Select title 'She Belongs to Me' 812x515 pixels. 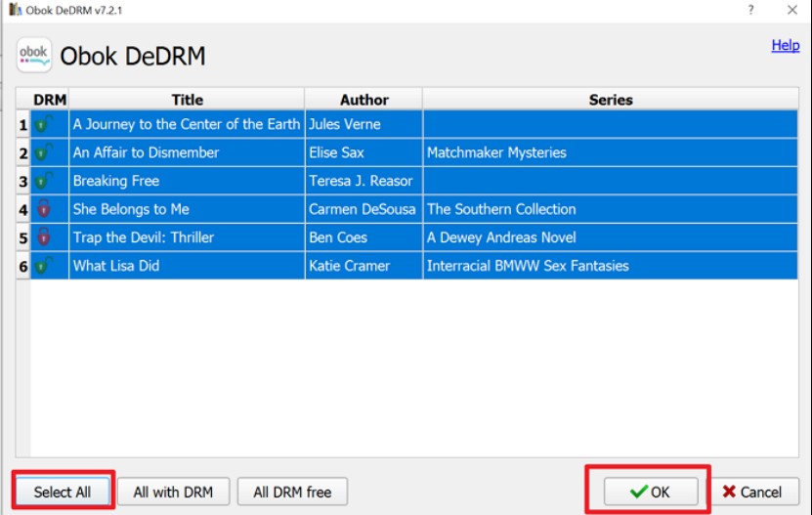click(187, 209)
